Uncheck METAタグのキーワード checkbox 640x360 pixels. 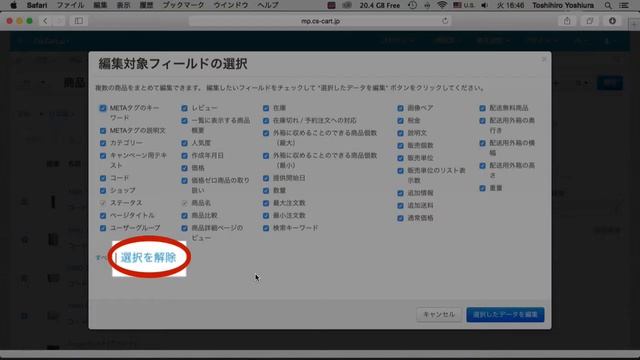(x=103, y=108)
